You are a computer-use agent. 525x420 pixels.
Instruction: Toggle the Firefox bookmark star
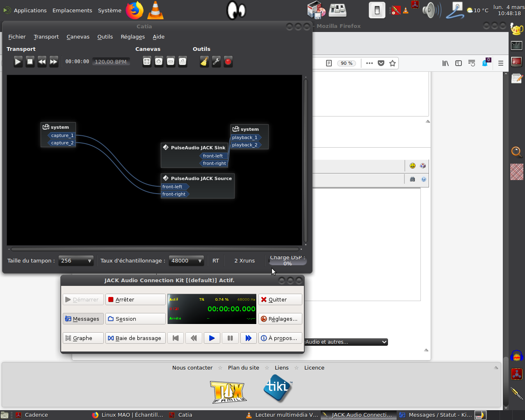coord(393,63)
